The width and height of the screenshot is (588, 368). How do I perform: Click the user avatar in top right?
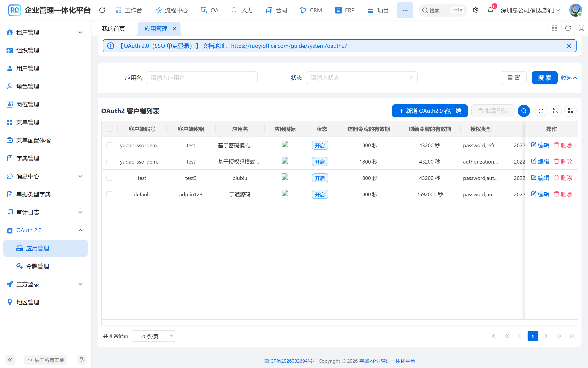click(575, 10)
